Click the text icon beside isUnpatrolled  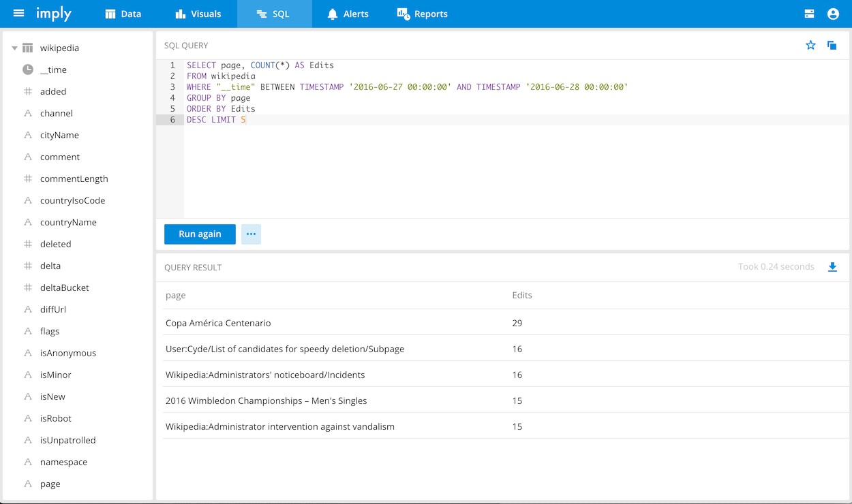[x=28, y=440]
